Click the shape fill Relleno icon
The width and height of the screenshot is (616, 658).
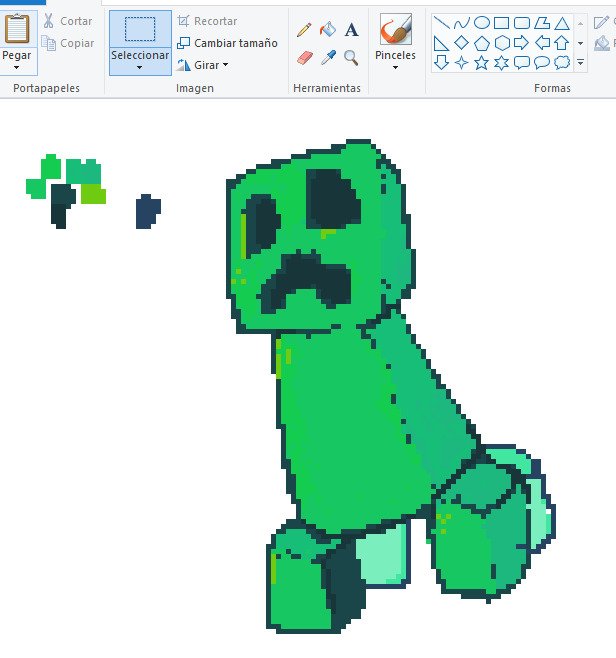[x=602, y=43]
